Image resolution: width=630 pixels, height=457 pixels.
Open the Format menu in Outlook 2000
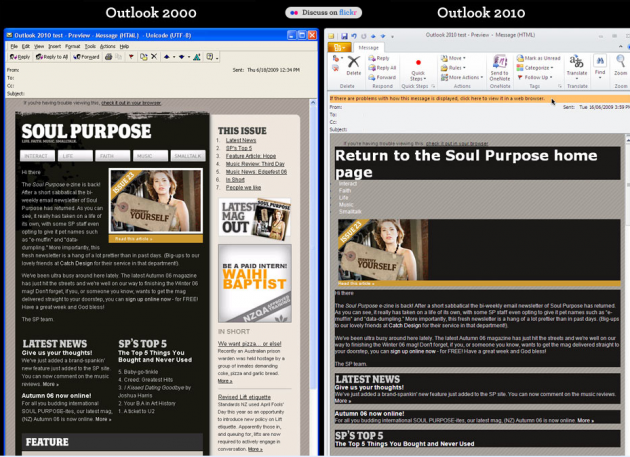point(73,46)
